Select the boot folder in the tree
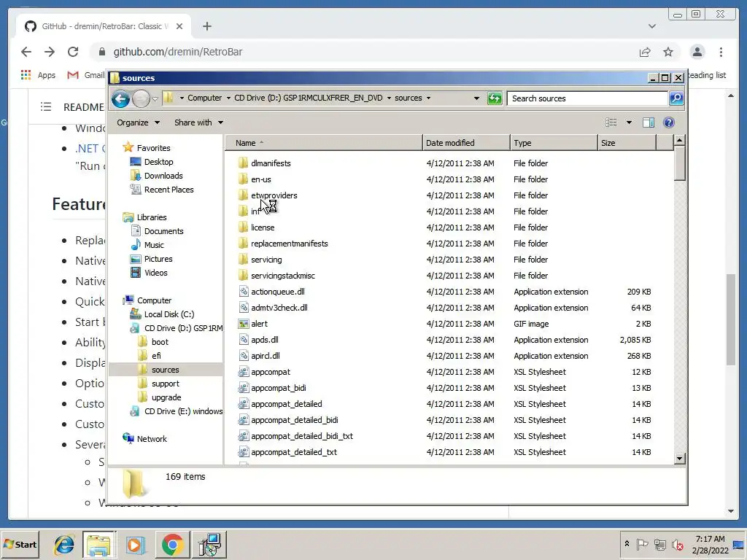The height and width of the screenshot is (560, 747). click(160, 342)
